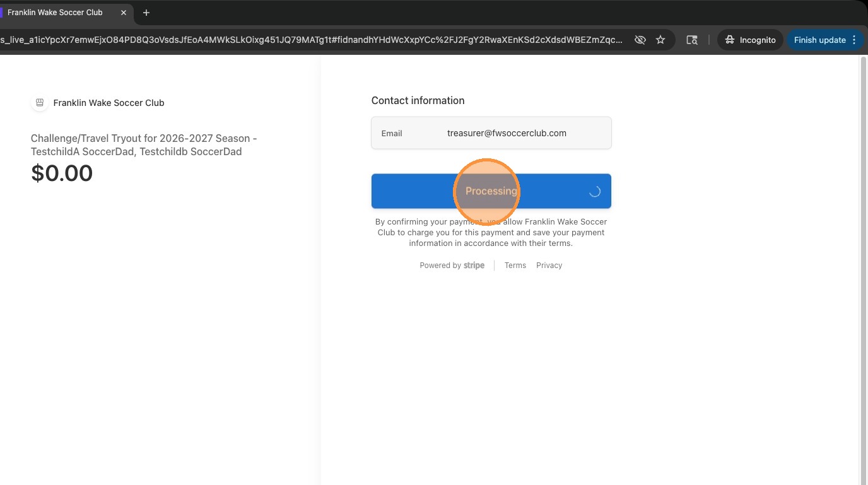Open the Terms link
Image resolution: width=868 pixels, height=485 pixels.
click(515, 266)
